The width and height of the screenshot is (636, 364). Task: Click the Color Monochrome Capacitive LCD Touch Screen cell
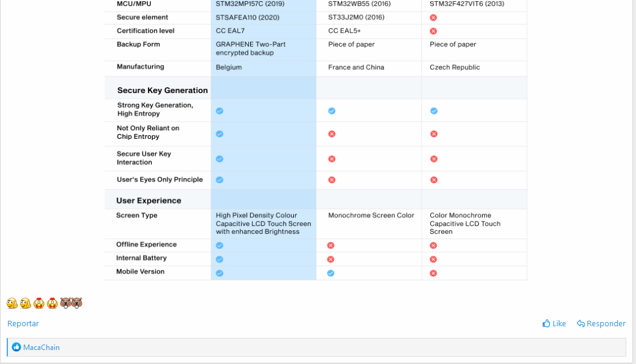(465, 223)
